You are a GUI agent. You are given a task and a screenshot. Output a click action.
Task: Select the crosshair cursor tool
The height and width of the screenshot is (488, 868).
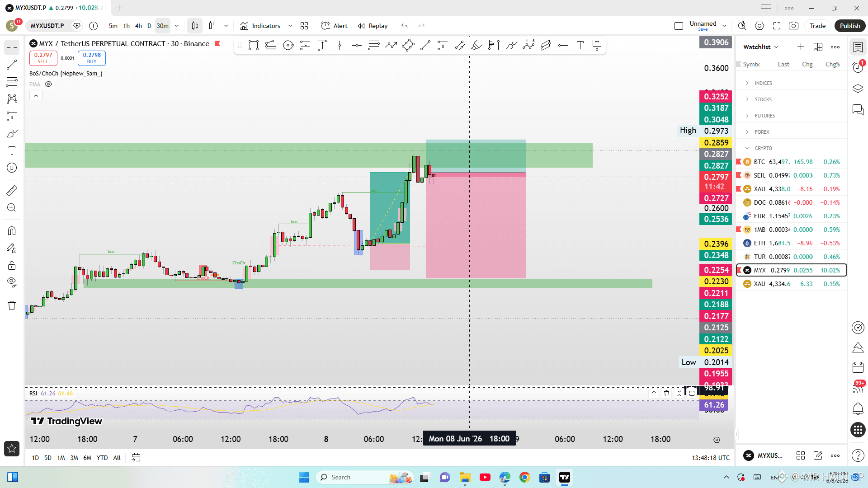pyautogui.click(x=12, y=47)
